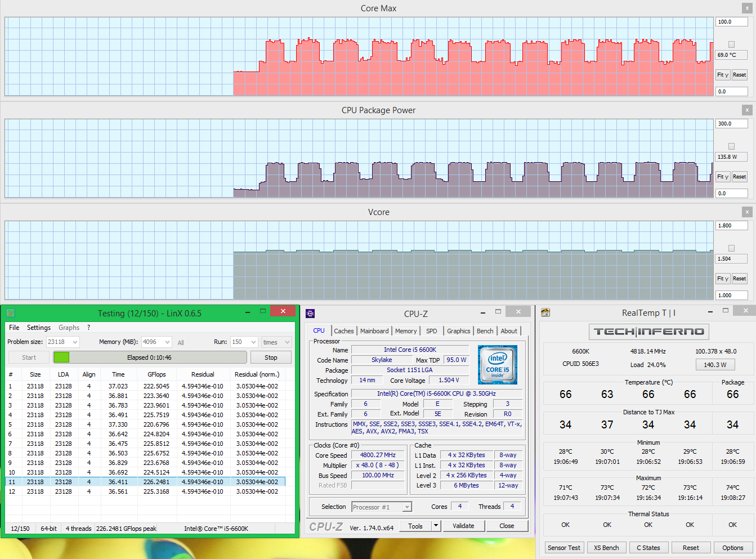Reset the Core Max graph scale

[x=739, y=75]
